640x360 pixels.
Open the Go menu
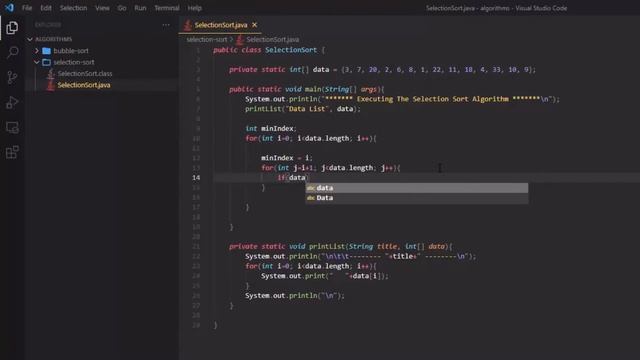(x=122, y=8)
